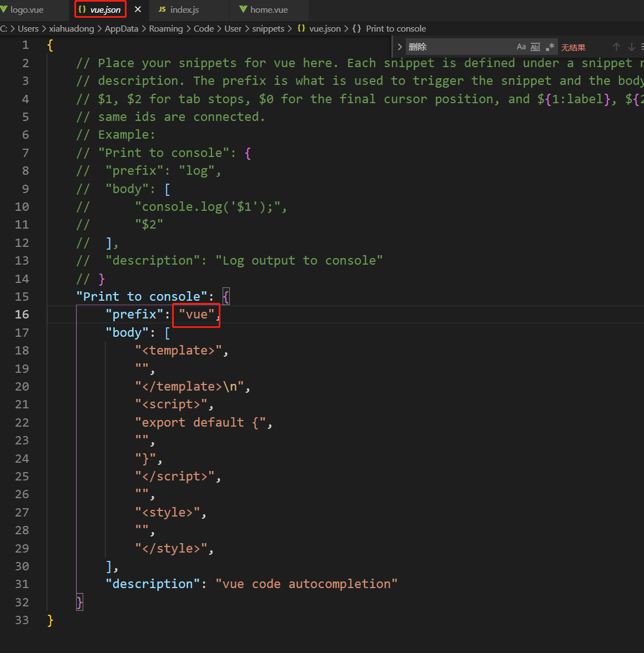Click the 无结果 status text in find widget
644x653 pixels.
click(x=573, y=48)
